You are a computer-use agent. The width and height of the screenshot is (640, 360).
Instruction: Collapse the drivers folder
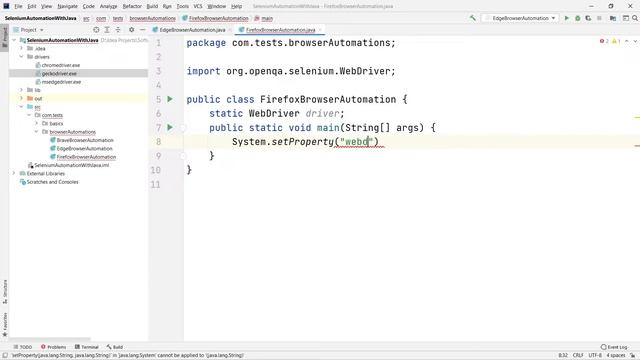coord(22,57)
